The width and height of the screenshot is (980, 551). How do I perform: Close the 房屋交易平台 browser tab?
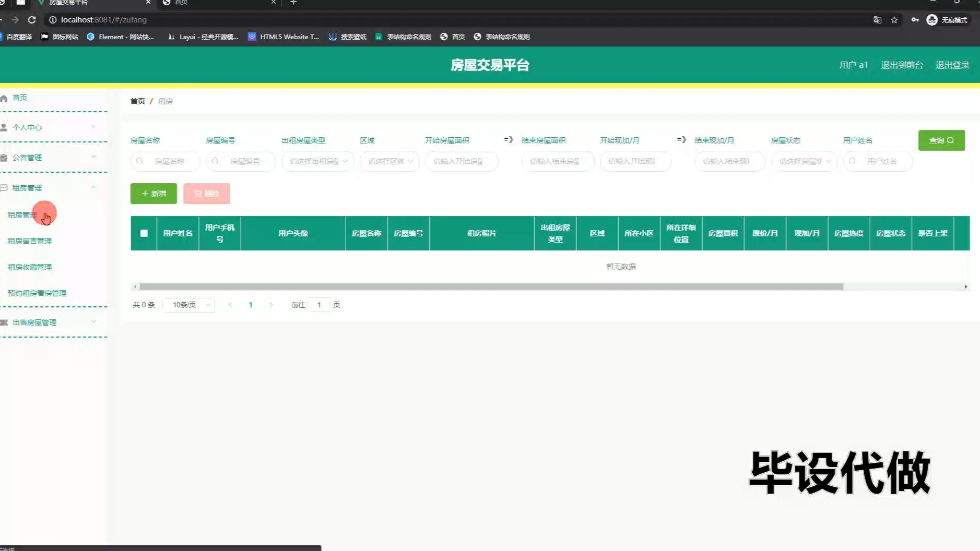[148, 3]
